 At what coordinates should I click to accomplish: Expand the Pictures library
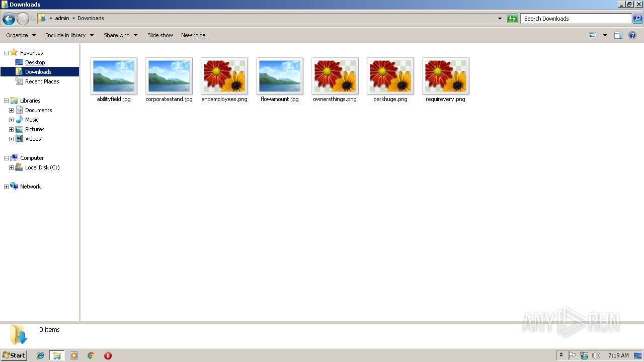[11, 129]
